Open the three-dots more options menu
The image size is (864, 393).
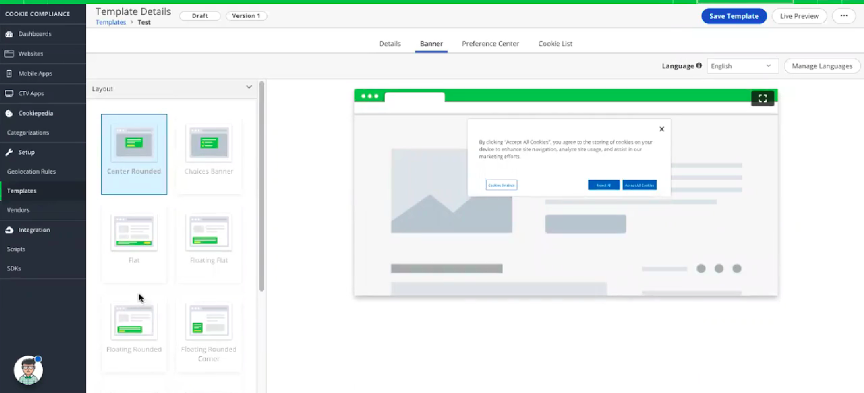(x=844, y=16)
